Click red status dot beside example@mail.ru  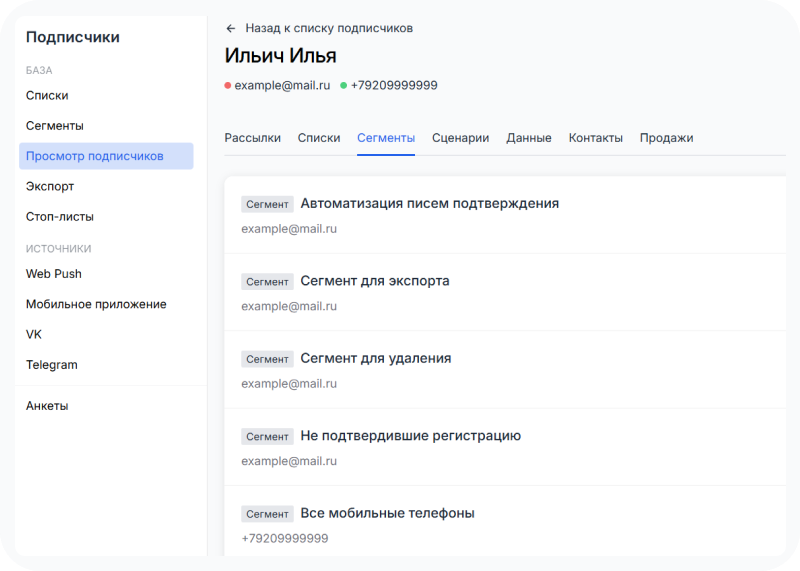(228, 86)
